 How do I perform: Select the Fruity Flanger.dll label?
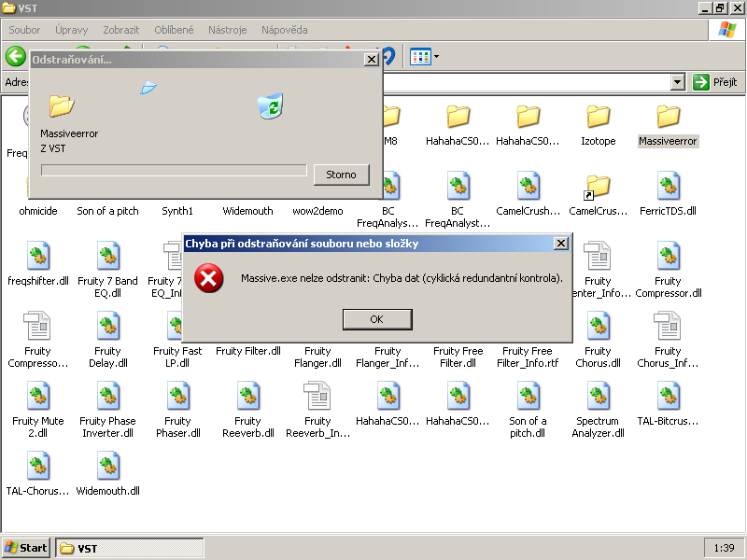317,357
